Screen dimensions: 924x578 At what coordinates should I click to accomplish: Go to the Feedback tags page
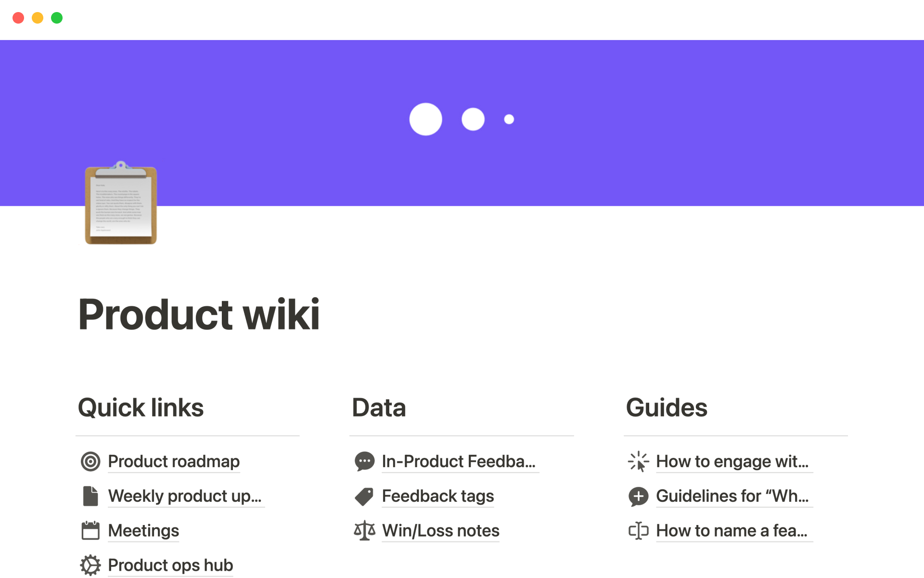(x=438, y=496)
